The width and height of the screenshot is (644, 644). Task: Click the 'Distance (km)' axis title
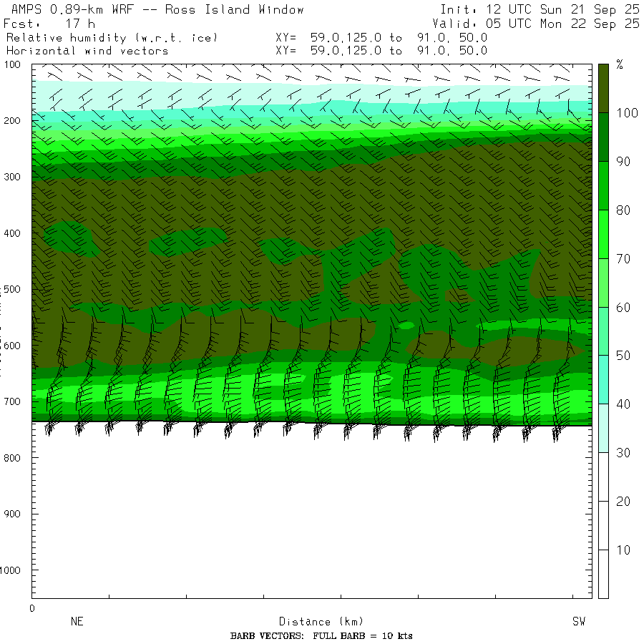coord(321,622)
